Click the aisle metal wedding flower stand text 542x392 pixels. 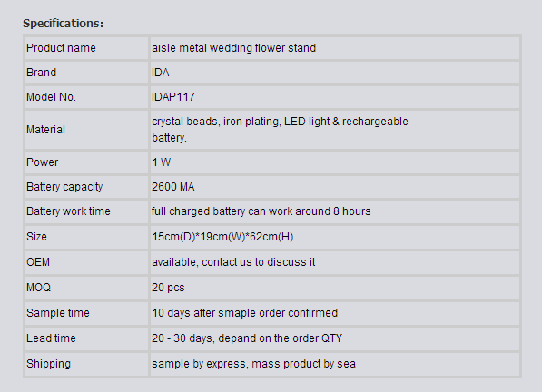click(x=233, y=48)
